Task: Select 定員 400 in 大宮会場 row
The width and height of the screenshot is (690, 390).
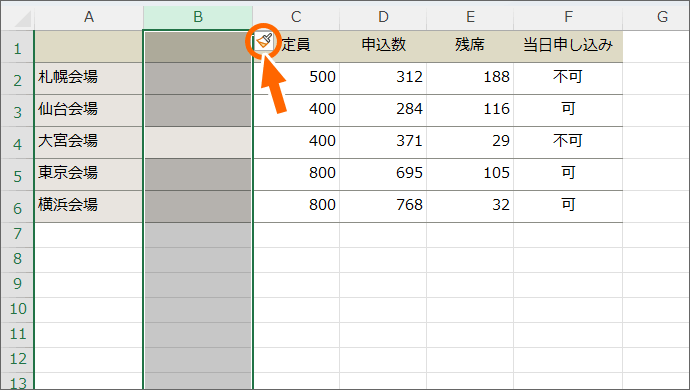Action: pos(296,143)
